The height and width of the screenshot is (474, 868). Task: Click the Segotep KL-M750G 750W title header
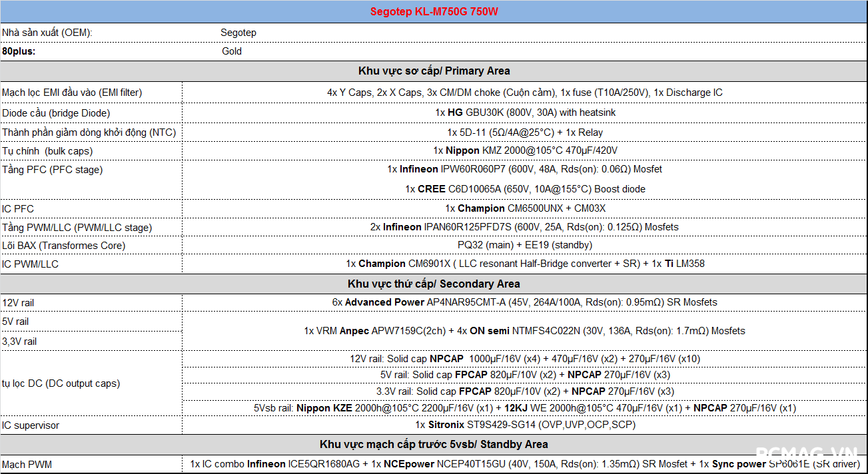[434, 12]
